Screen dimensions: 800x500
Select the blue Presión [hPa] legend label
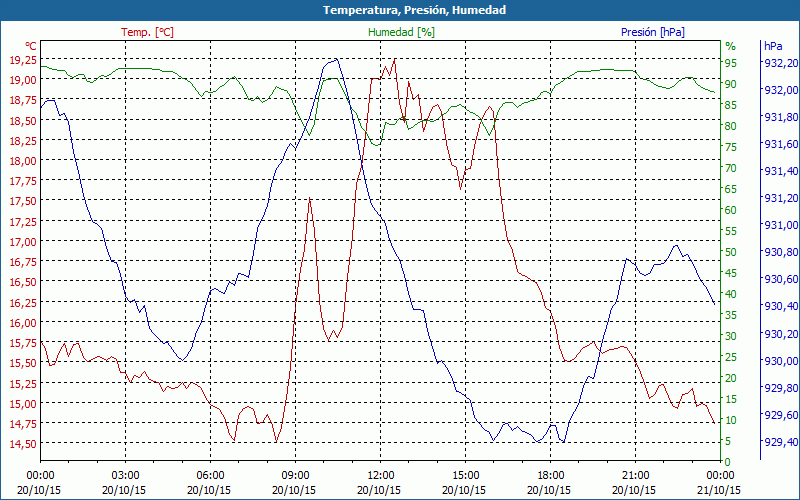[x=653, y=32]
